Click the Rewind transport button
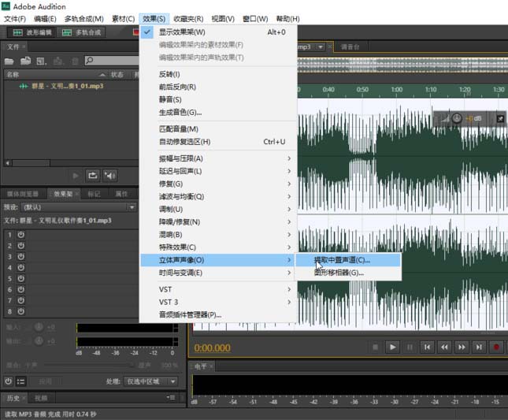The height and width of the screenshot is (420, 508). pos(444,347)
